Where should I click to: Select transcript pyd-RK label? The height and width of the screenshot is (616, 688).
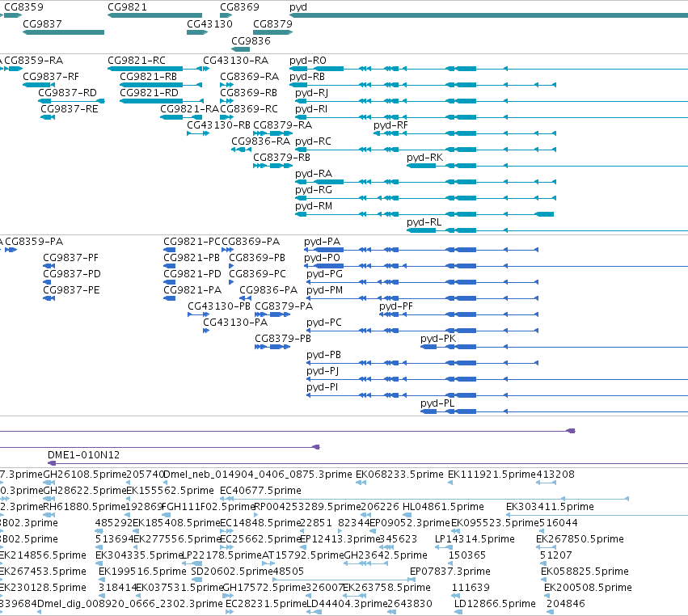[424, 158]
